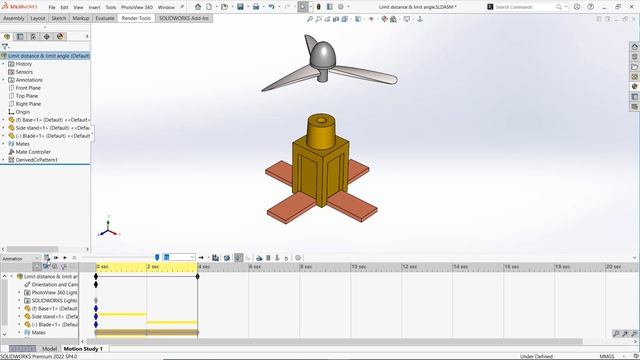Viewport: 640px width, 360px height.
Task: Select the Sensors tree item
Action: tap(24, 72)
